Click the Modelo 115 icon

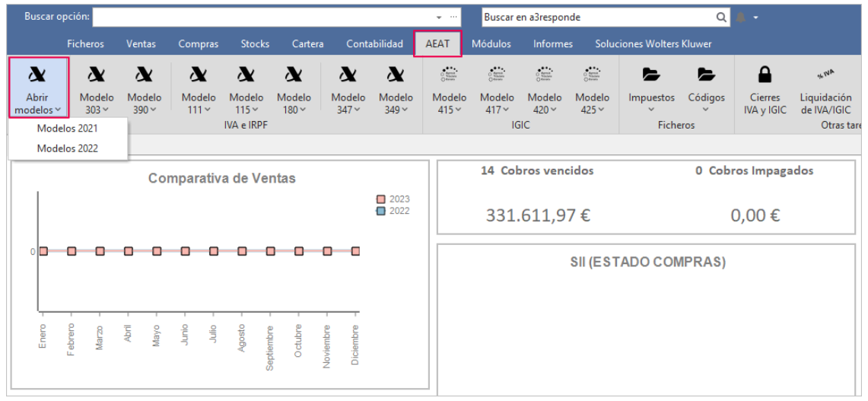click(x=246, y=75)
